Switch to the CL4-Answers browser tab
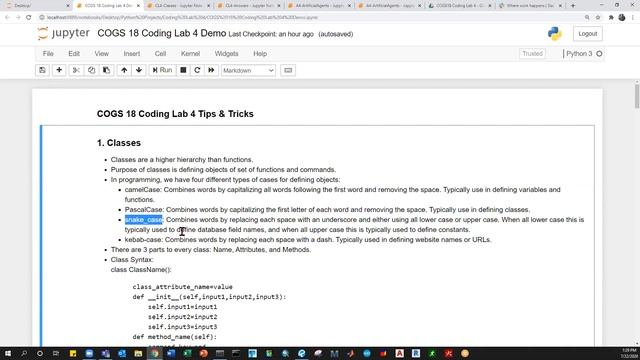640x360 pixels. coord(247,6)
